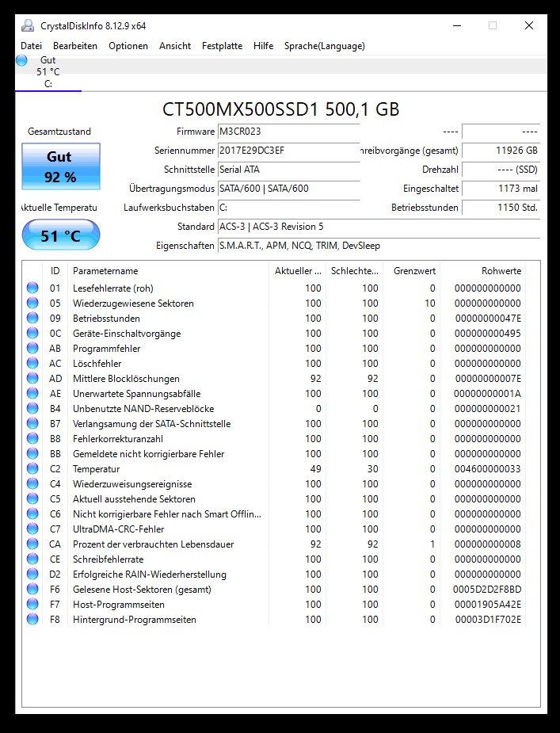Click the status icon for Aktuell ausstehende Sektoren
The image size is (560, 733).
click(32, 498)
